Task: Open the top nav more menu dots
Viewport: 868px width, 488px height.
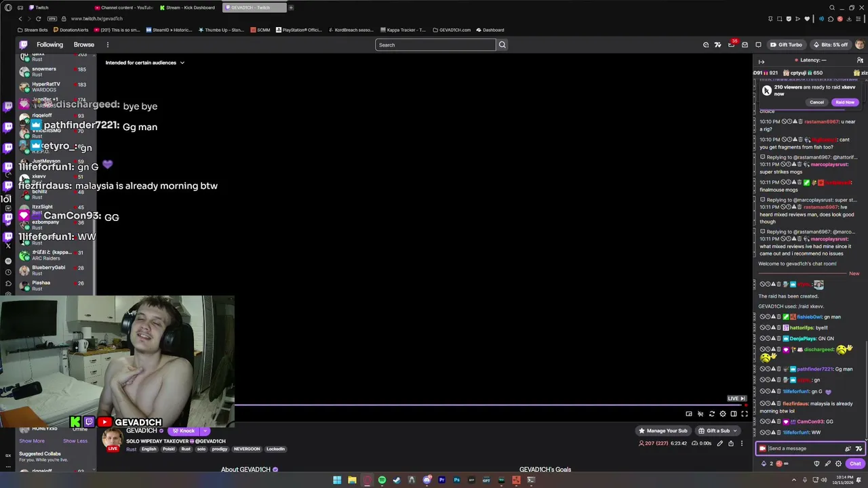Action: (107, 45)
